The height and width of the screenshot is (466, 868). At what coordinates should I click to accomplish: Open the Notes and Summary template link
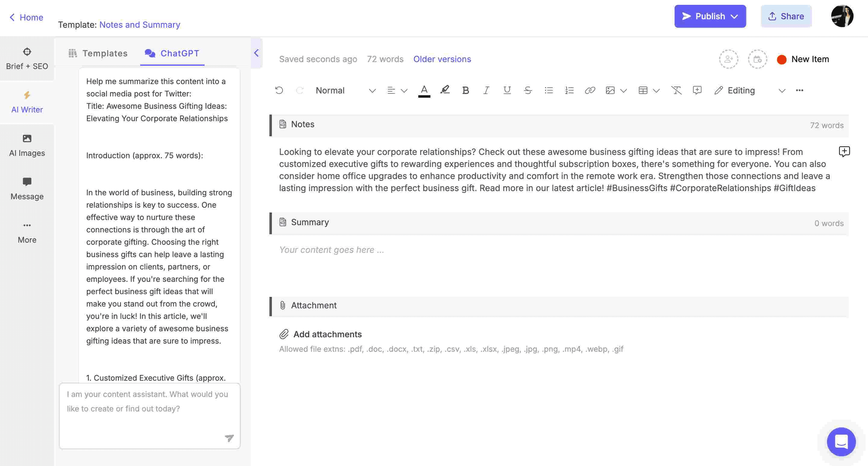[140, 25]
